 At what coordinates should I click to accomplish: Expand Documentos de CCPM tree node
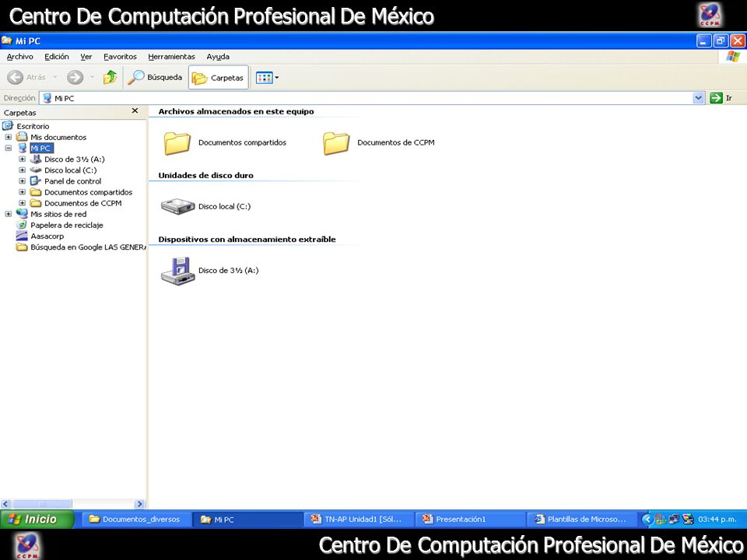(x=22, y=203)
